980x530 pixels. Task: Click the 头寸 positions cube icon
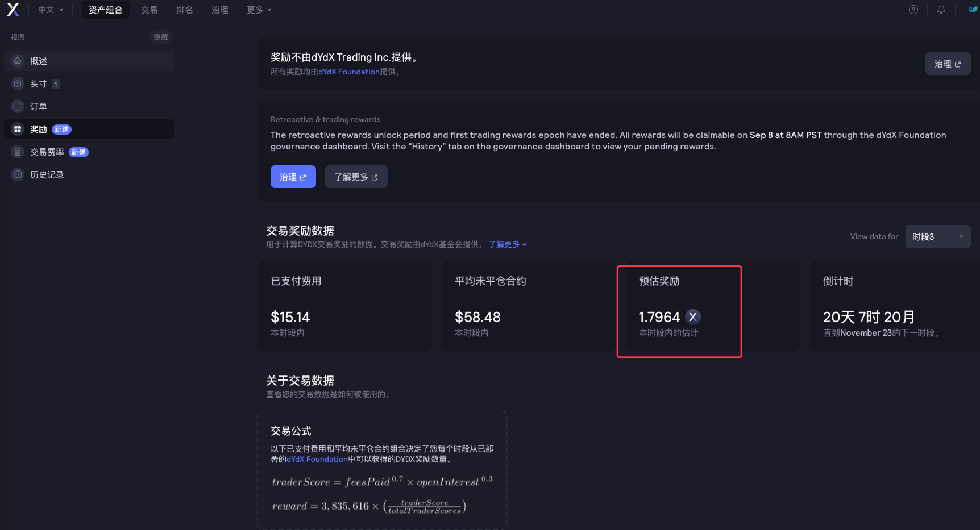tap(18, 84)
